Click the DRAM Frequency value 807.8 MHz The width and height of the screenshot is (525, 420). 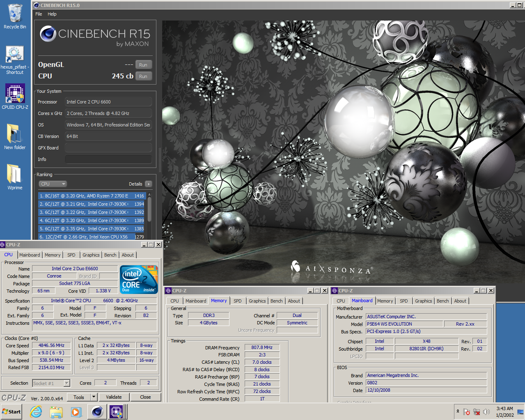coord(262,347)
